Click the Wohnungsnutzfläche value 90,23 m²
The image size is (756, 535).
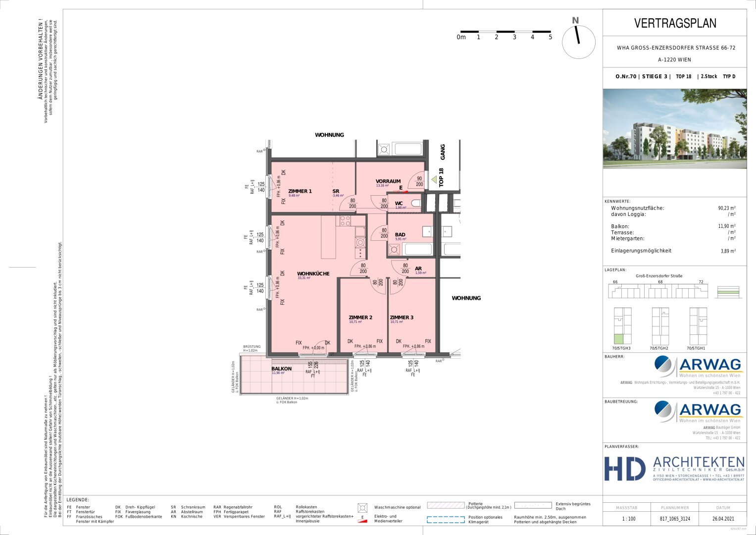click(x=727, y=209)
